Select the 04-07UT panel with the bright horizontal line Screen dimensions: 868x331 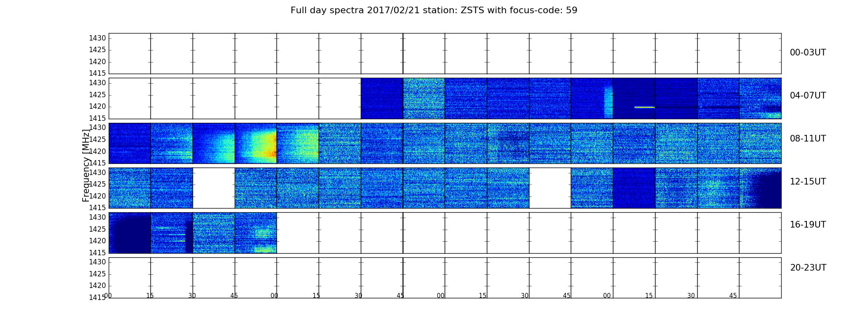click(634, 98)
